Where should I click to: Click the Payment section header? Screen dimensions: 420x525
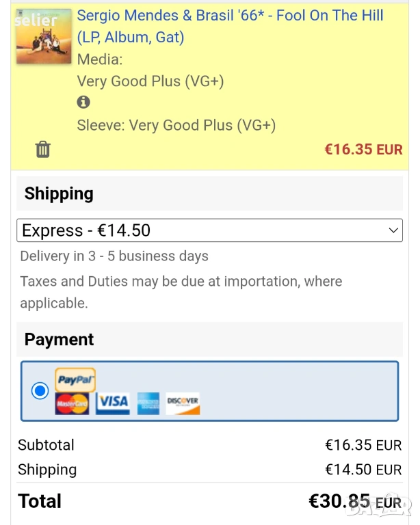(60, 340)
